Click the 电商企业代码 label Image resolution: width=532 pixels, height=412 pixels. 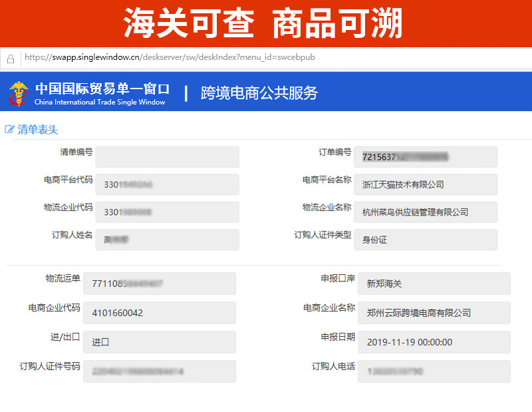[55, 308]
